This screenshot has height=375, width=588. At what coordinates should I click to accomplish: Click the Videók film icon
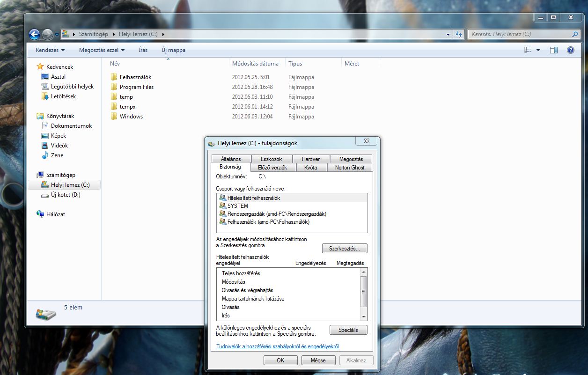click(x=45, y=146)
